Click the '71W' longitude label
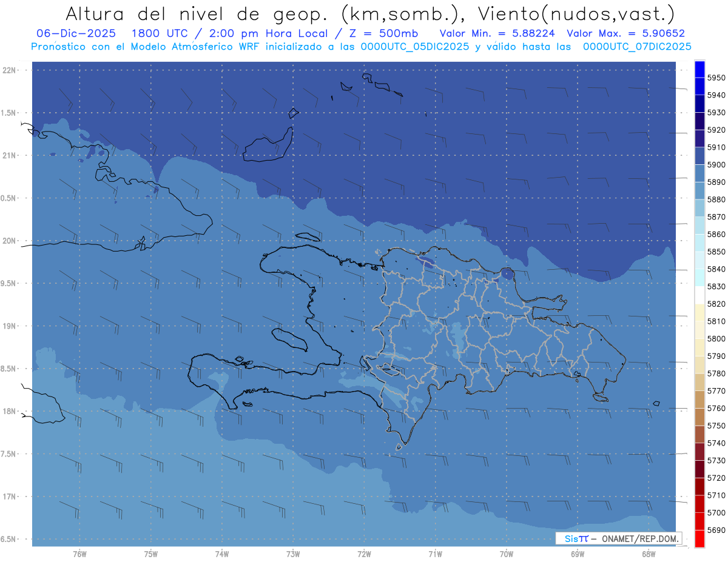 [x=435, y=554]
